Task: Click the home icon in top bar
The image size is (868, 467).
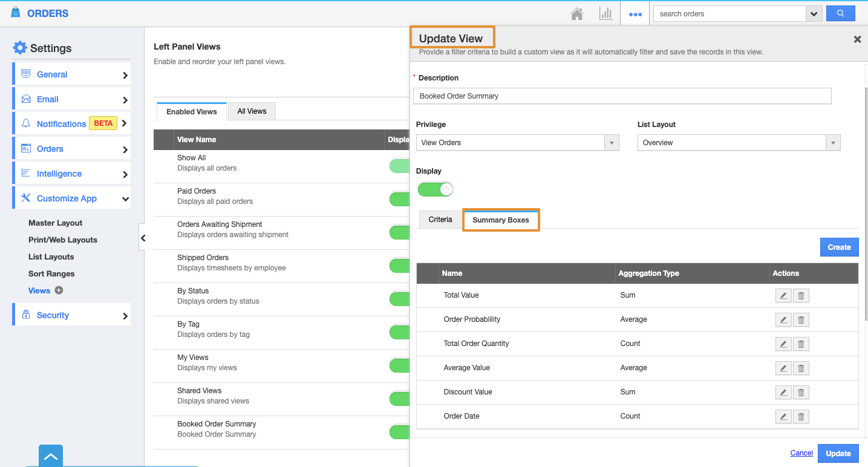Action: pyautogui.click(x=577, y=14)
